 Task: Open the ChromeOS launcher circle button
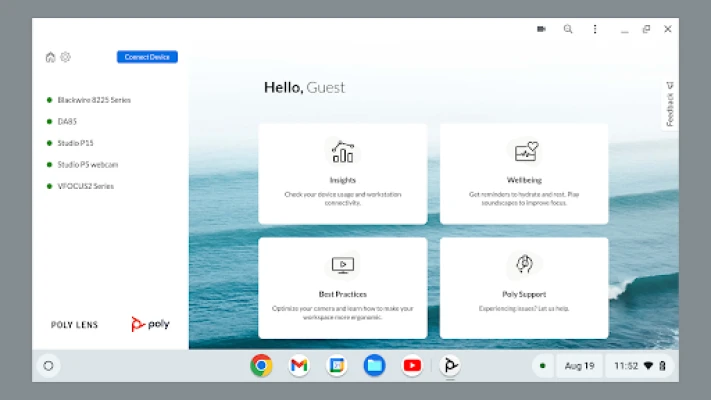pyautogui.click(x=47, y=366)
